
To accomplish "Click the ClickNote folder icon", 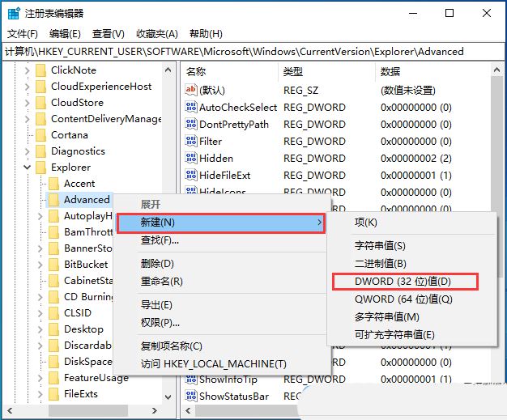I will pos(40,70).
